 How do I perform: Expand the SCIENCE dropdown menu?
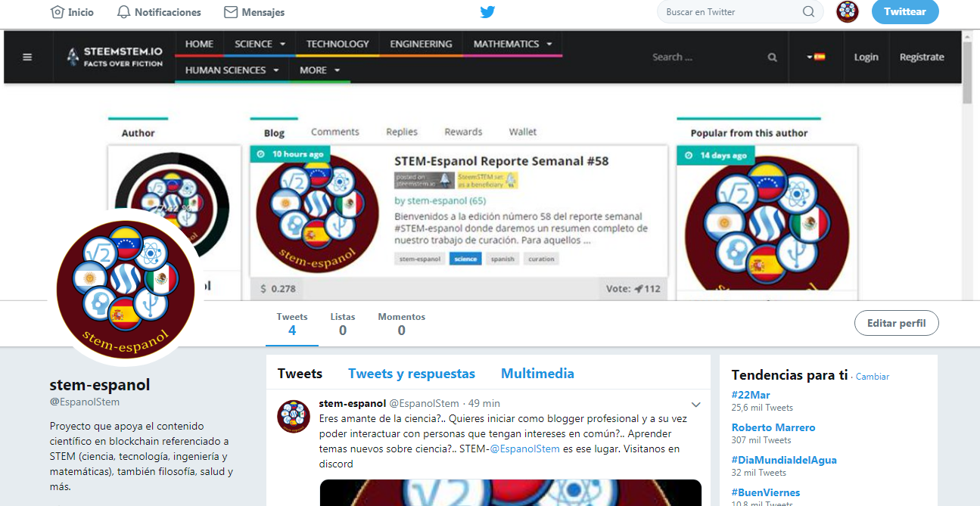tap(260, 44)
